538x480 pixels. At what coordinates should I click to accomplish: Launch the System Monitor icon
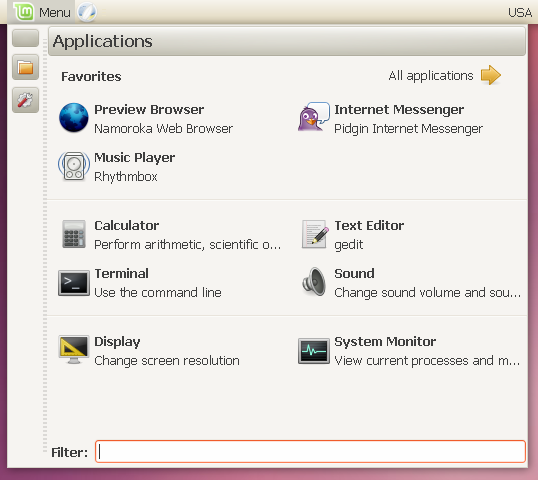(314, 351)
